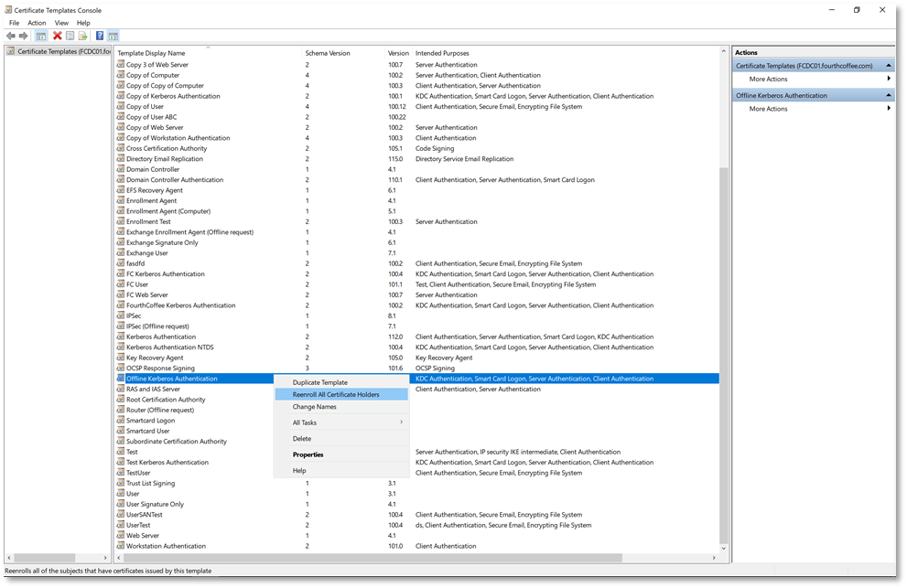This screenshot has width=907, height=588.
Task: Click the Schema Version column header
Action: pos(328,53)
